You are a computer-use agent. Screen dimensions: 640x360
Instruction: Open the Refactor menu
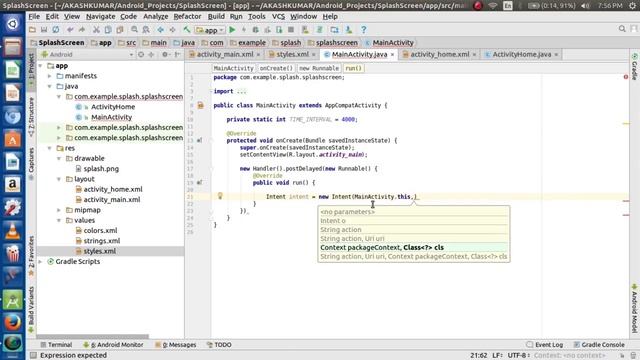pyautogui.click(x=187, y=16)
